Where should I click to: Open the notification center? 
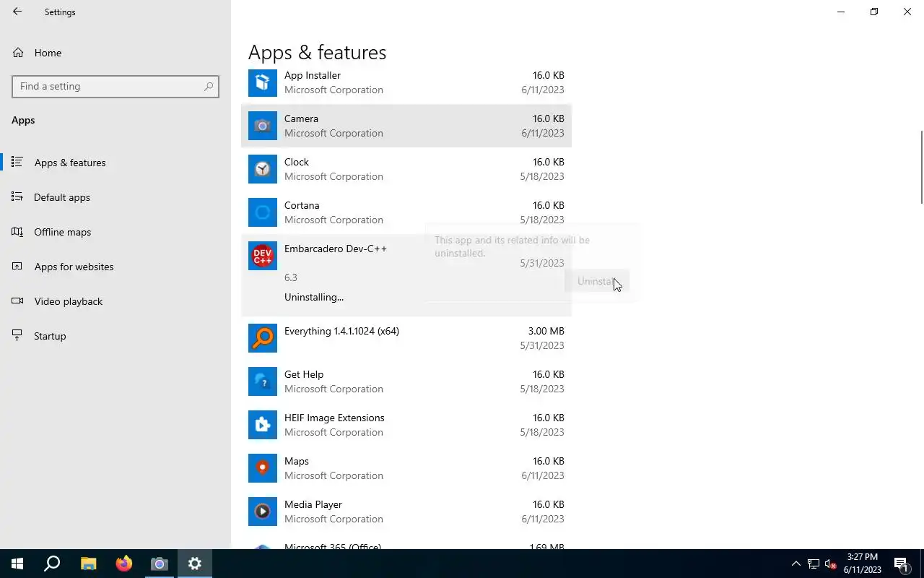(x=901, y=564)
